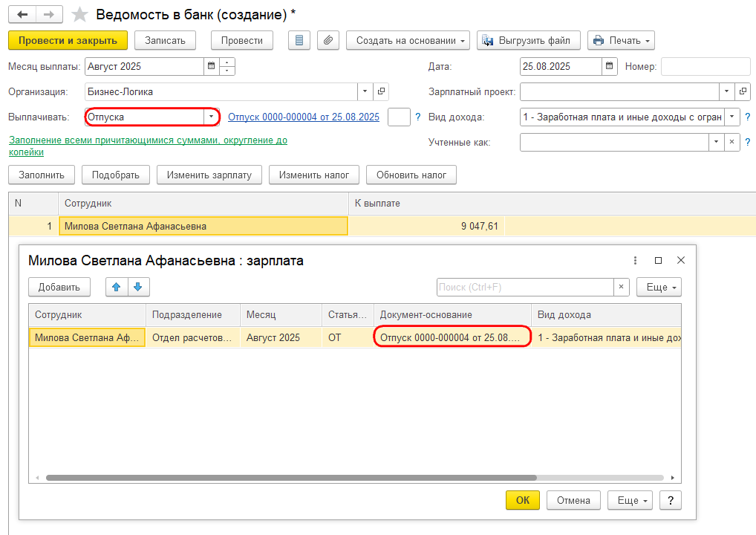The width and height of the screenshot is (756, 535).
Task: Cancel the salary dialog with Отмена
Action: click(574, 501)
